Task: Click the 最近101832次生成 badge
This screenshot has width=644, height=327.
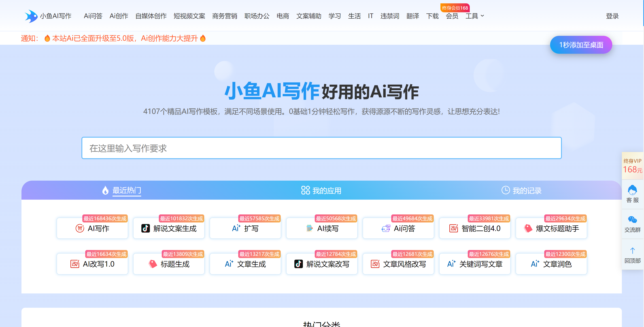Action: [x=181, y=218]
